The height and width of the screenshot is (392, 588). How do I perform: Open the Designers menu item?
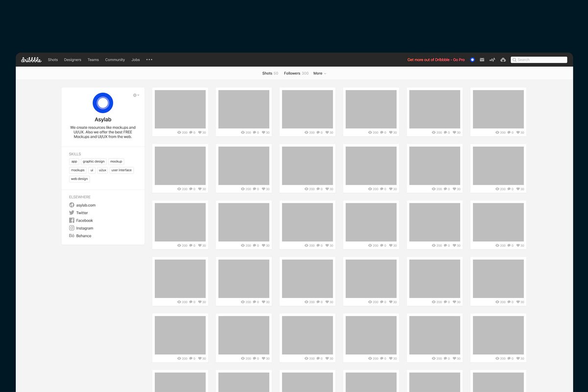tap(73, 60)
